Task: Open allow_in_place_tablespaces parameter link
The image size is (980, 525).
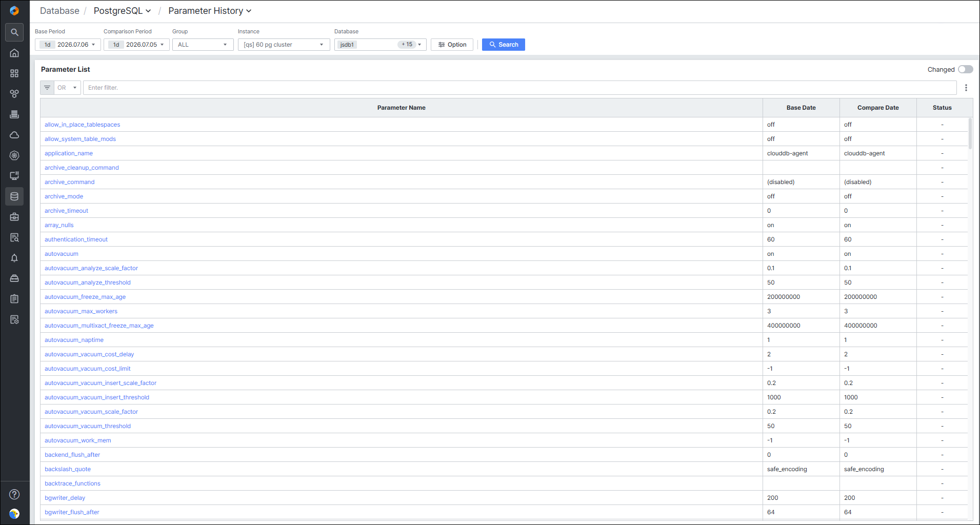Action: [82, 125]
